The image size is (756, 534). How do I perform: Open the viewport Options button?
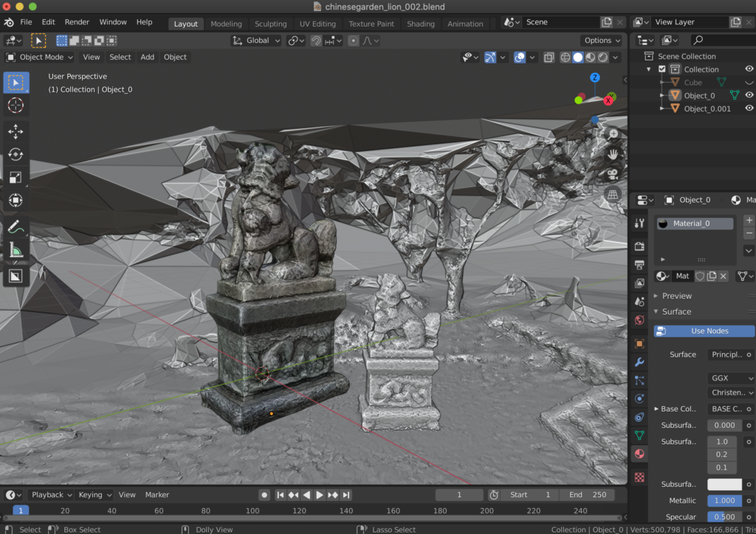[x=600, y=40]
